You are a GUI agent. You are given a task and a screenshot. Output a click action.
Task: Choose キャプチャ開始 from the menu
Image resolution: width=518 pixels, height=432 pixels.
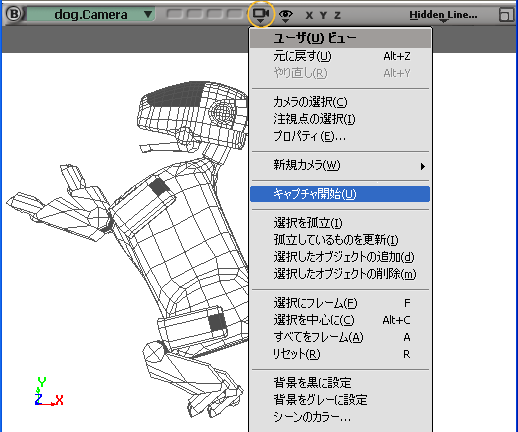coord(340,194)
